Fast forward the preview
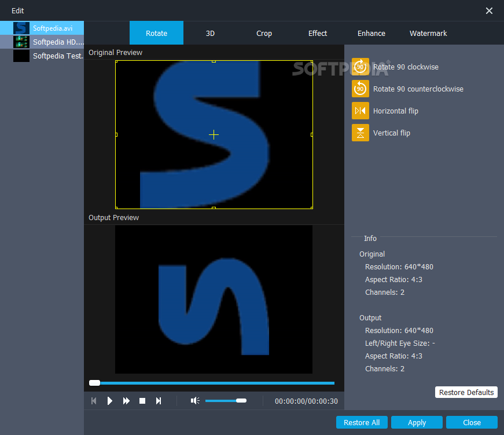This screenshot has width=504, height=435. 126,401
